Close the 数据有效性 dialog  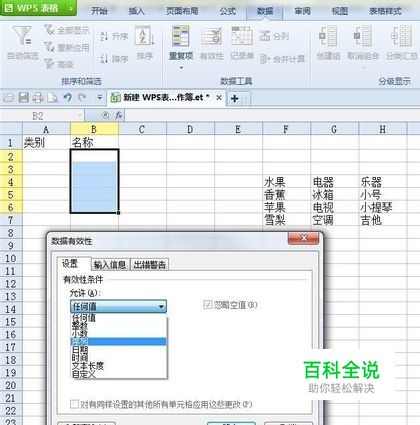coord(304,238)
